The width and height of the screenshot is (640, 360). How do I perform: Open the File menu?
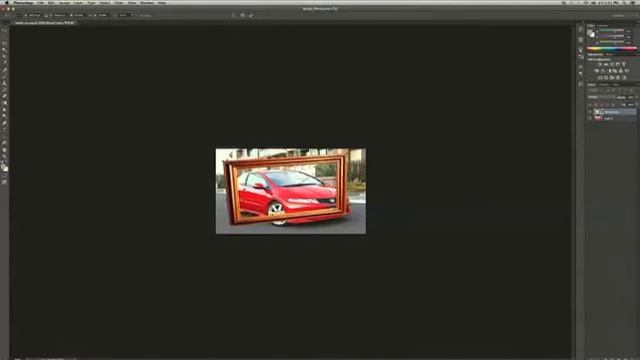40,2
